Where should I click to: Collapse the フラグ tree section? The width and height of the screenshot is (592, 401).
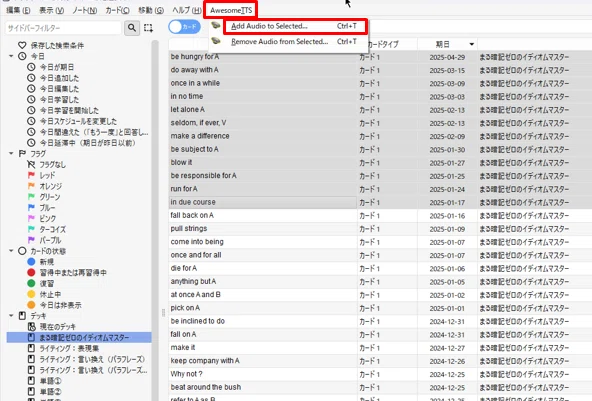[x=11, y=153]
